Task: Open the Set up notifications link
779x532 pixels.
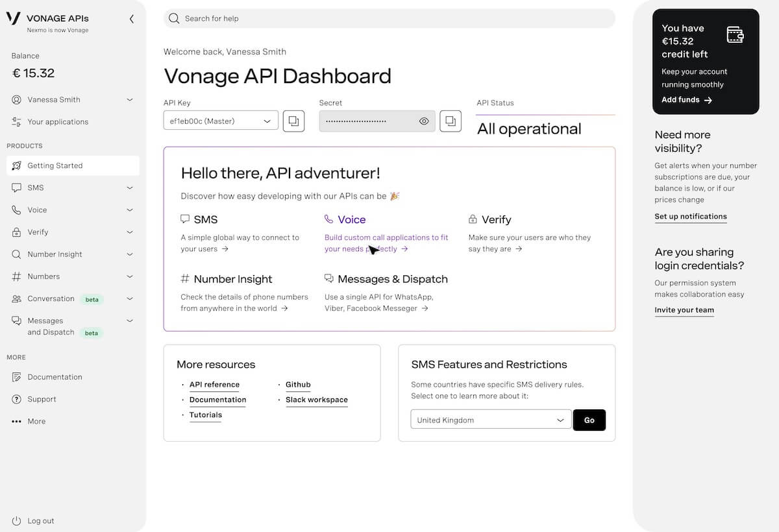Action: point(691,217)
